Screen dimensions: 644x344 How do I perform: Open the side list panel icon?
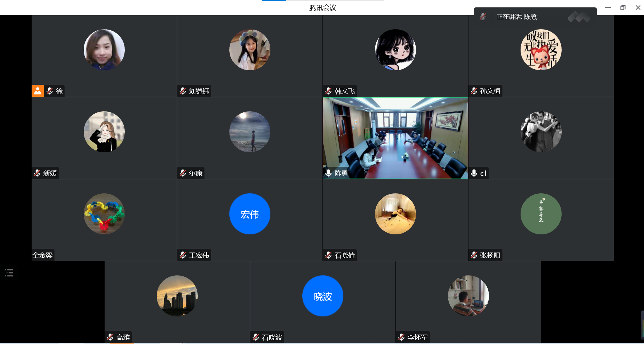[9, 273]
